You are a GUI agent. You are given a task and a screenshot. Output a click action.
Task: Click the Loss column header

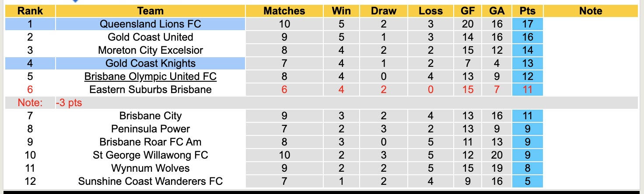[x=430, y=11]
